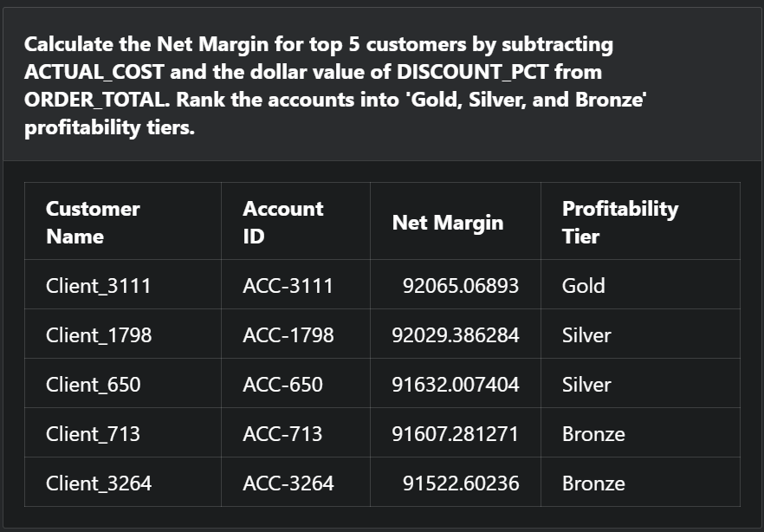
Task: Select the Client_1798 customer cell
Action: [x=99, y=335]
